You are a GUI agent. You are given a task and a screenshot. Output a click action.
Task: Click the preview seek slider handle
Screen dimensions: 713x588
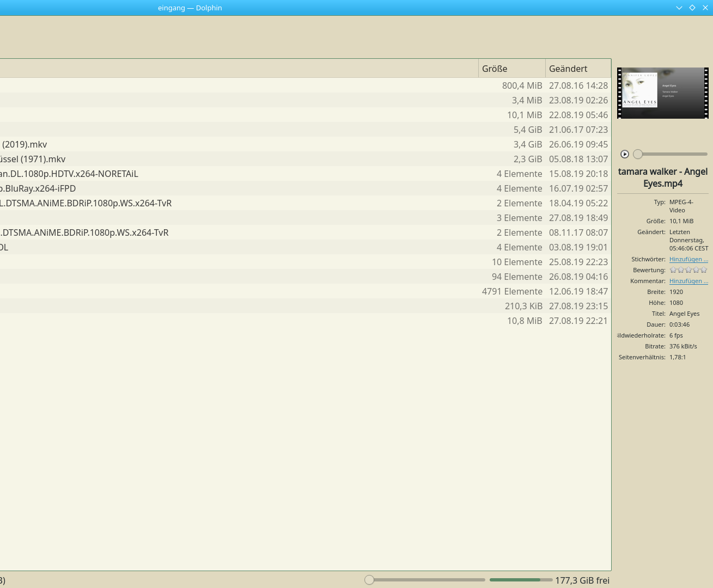pyautogui.click(x=638, y=154)
